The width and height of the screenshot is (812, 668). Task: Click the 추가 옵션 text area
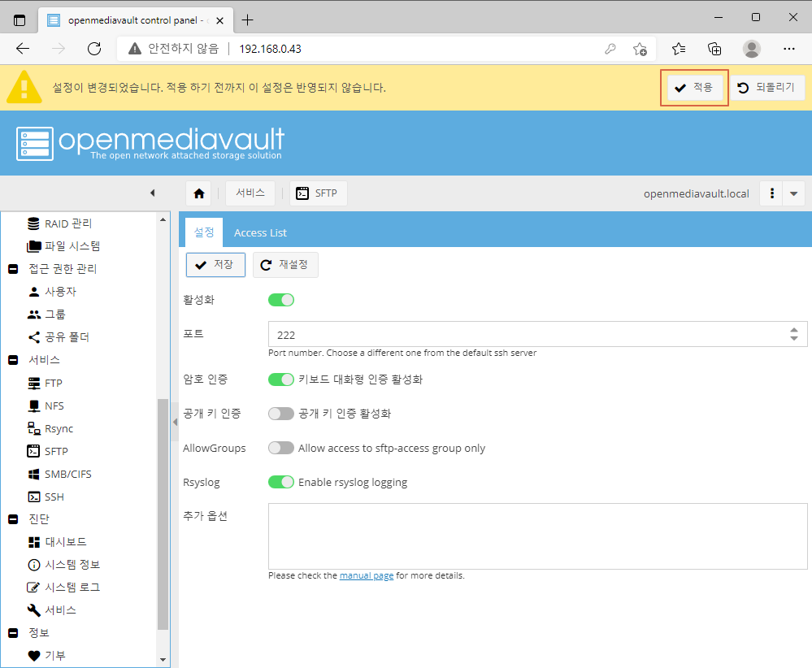(537, 536)
